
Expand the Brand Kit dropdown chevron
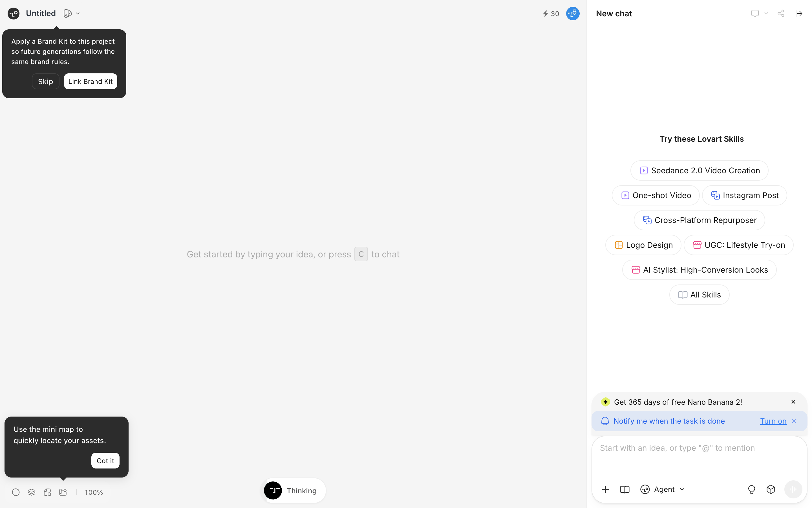78,14
